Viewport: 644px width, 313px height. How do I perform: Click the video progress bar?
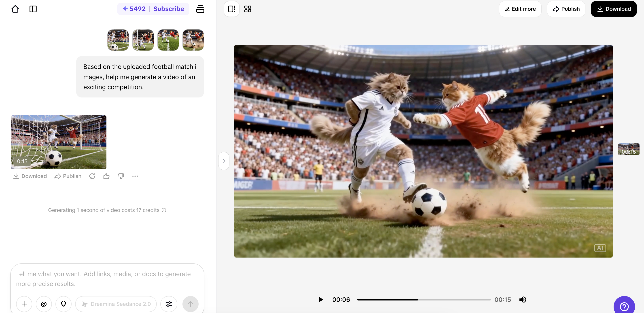coord(424,300)
